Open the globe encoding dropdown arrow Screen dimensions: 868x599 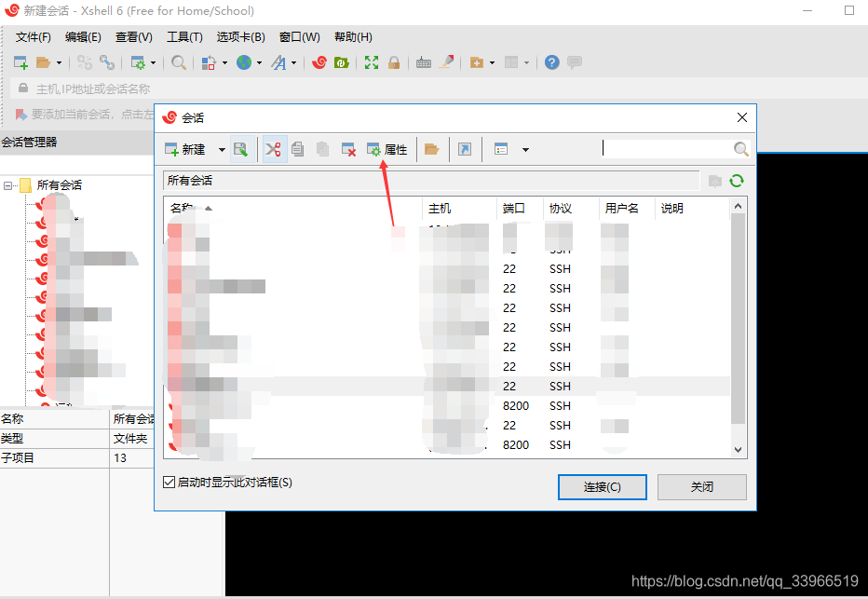click(259, 63)
